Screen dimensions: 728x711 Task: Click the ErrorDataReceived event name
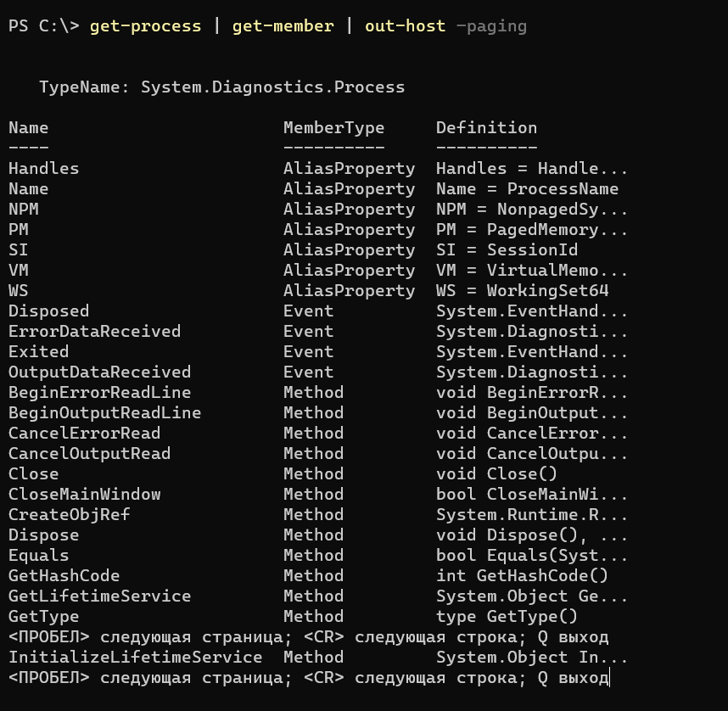click(x=94, y=331)
